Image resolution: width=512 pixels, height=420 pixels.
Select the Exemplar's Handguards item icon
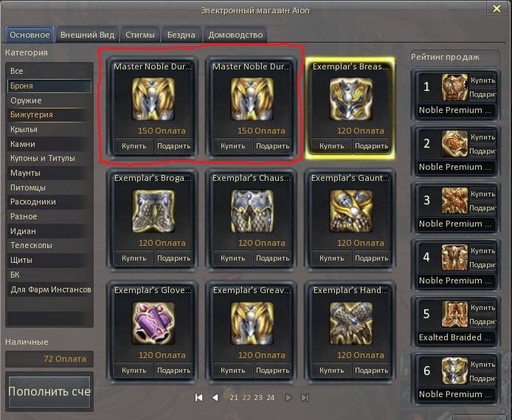[x=351, y=323]
